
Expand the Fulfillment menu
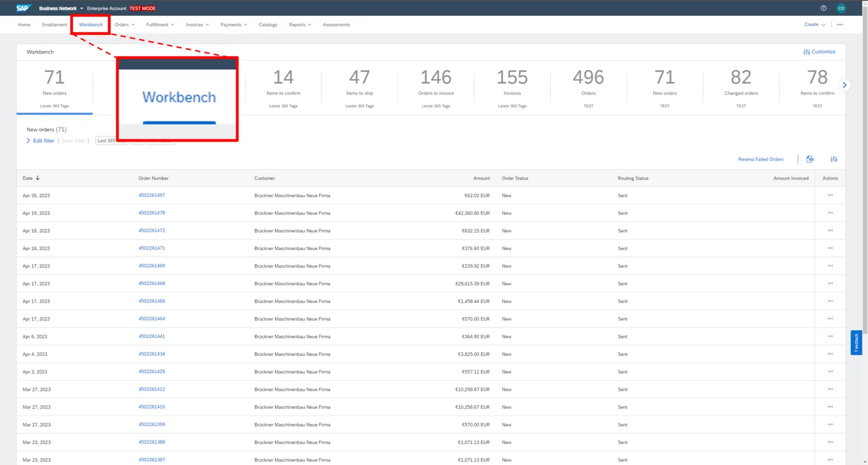click(x=160, y=25)
